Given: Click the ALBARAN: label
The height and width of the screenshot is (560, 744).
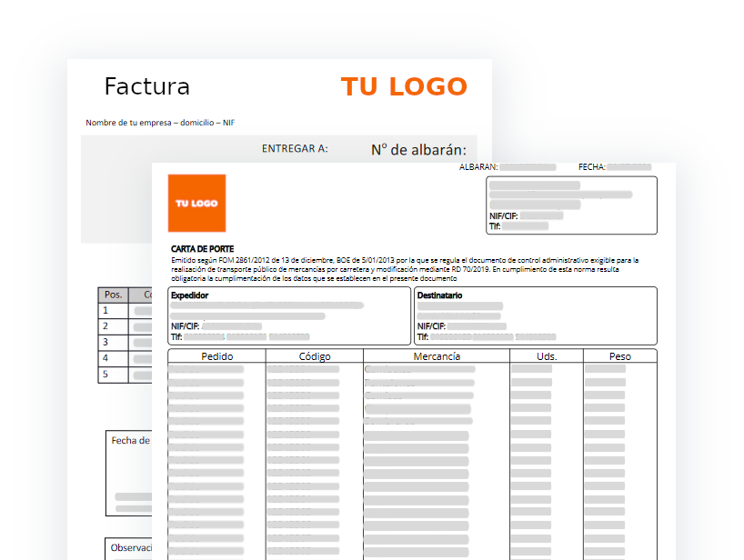Looking at the screenshot, I should (478, 167).
